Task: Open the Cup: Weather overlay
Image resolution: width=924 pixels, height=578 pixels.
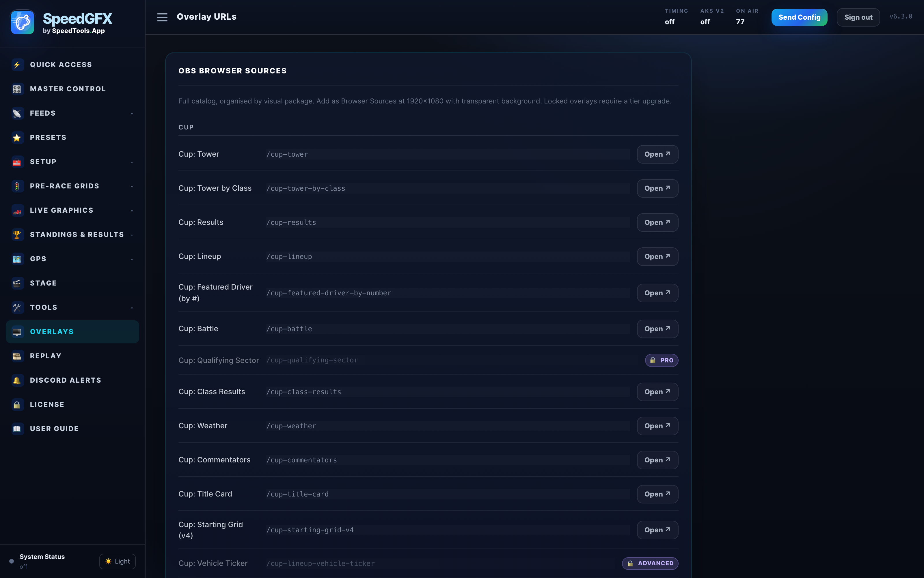Action: [657, 426]
